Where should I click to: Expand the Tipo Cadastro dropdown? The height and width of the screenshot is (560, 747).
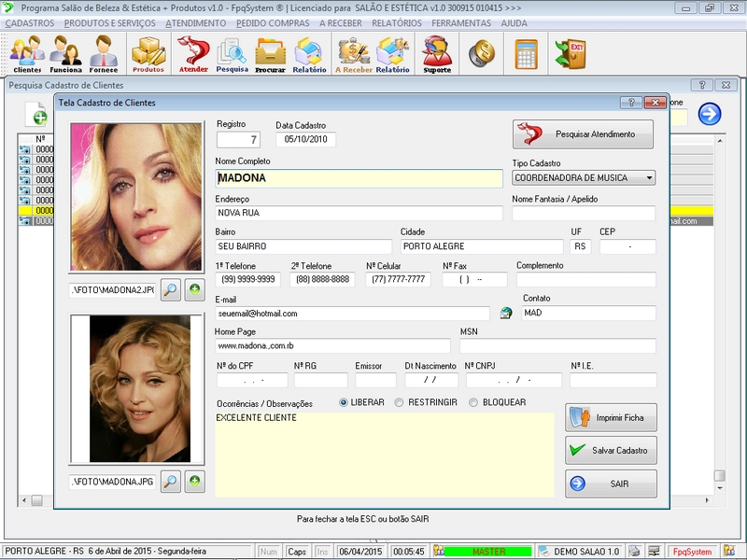tap(649, 177)
